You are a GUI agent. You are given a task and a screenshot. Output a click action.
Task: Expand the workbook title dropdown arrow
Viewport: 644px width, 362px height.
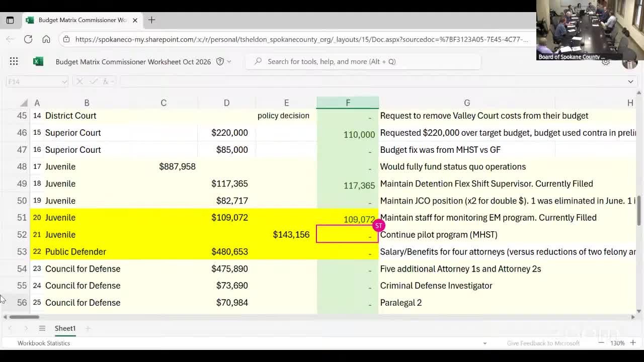pos(229,61)
